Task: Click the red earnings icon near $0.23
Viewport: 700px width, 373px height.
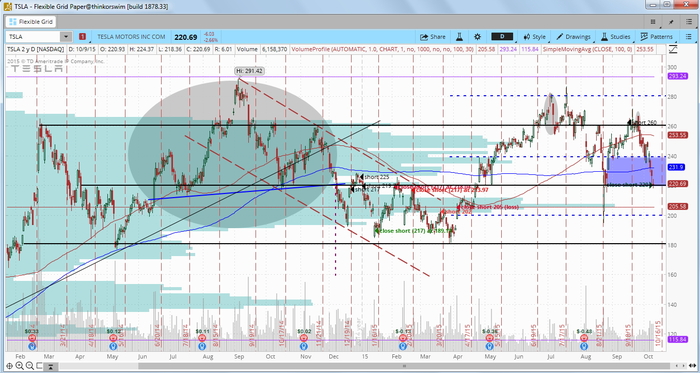Action: [32, 339]
